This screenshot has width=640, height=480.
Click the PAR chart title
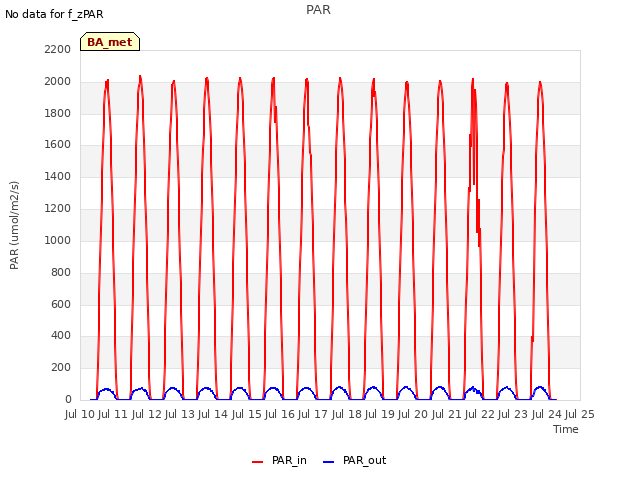click(318, 9)
